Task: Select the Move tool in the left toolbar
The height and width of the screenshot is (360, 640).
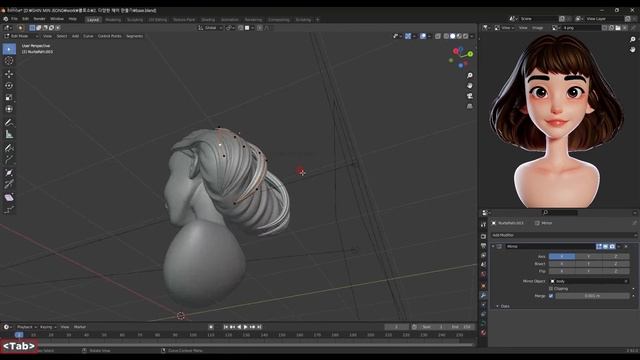Action: tap(9, 74)
